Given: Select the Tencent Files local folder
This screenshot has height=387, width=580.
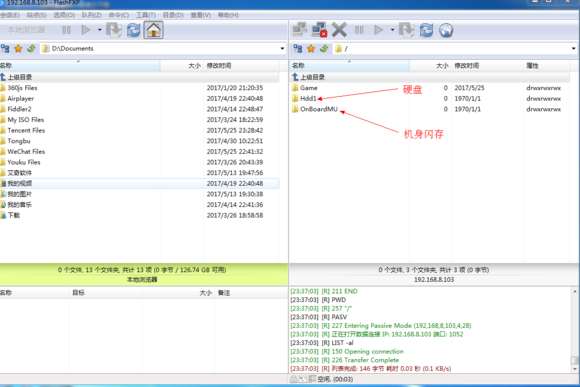Looking at the screenshot, I should coord(26,130).
